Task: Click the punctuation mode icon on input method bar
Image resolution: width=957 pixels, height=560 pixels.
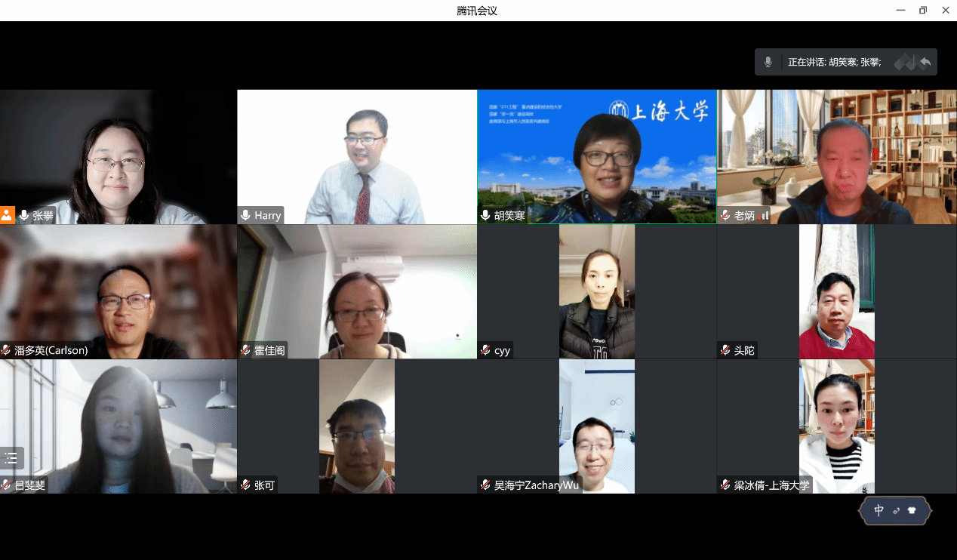Action: (896, 511)
